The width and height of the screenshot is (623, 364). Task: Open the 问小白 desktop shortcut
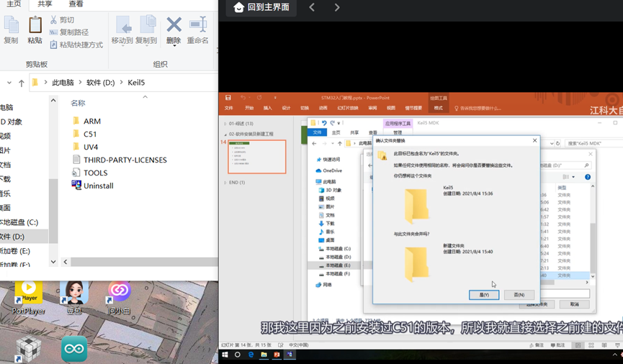pyautogui.click(x=119, y=298)
